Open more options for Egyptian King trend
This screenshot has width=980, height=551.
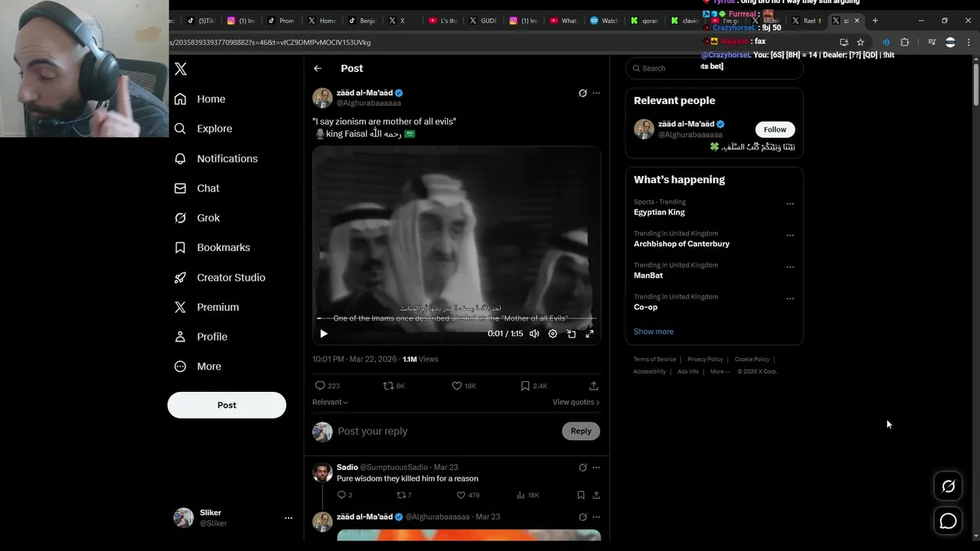[x=790, y=204]
